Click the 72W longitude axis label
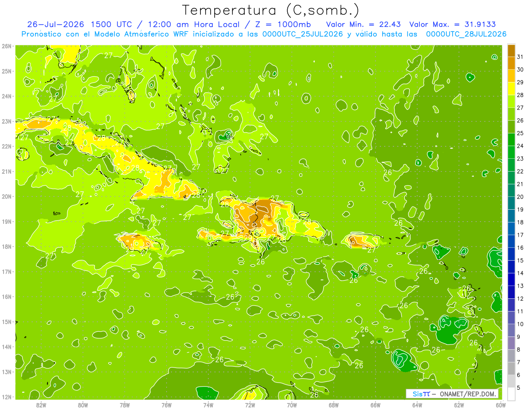The height and width of the screenshot is (411, 532). point(250,405)
